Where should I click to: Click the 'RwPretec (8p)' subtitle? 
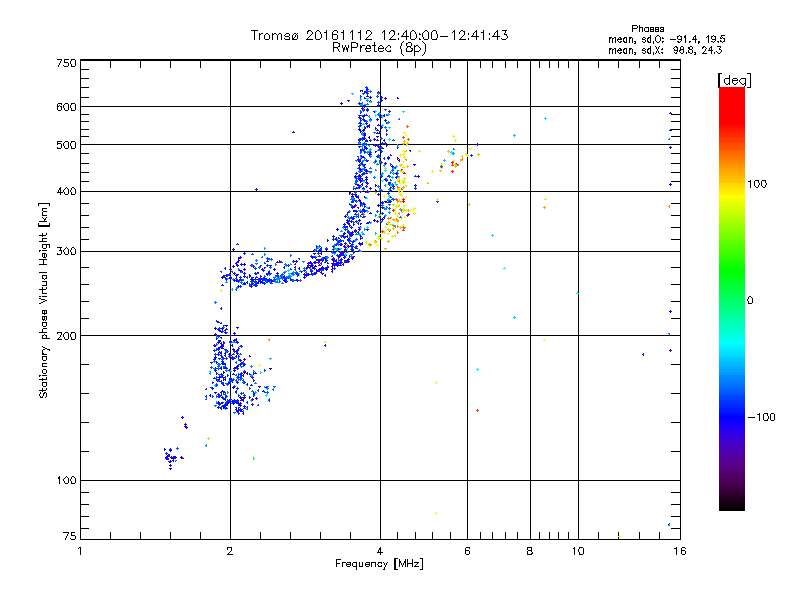point(379,48)
